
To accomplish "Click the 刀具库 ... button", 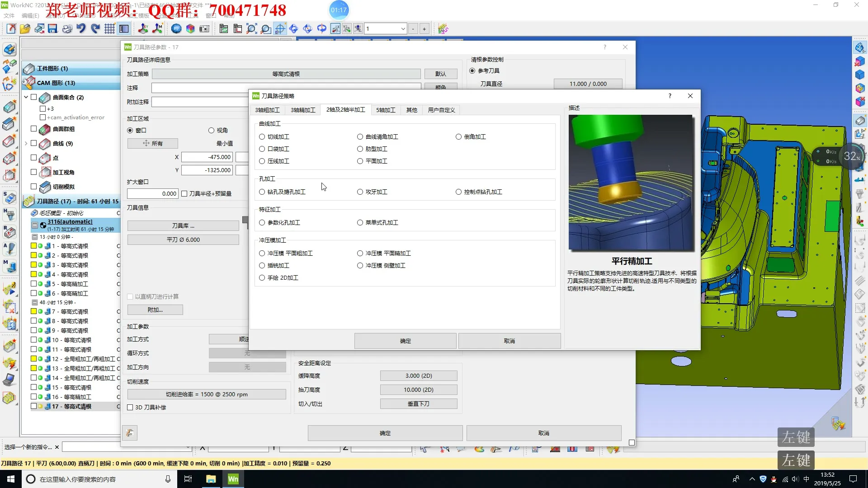I will [183, 225].
